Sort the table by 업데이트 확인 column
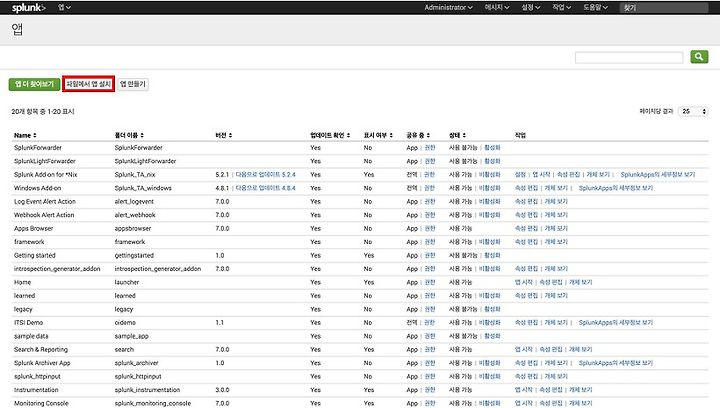720x408 pixels. coord(330,135)
